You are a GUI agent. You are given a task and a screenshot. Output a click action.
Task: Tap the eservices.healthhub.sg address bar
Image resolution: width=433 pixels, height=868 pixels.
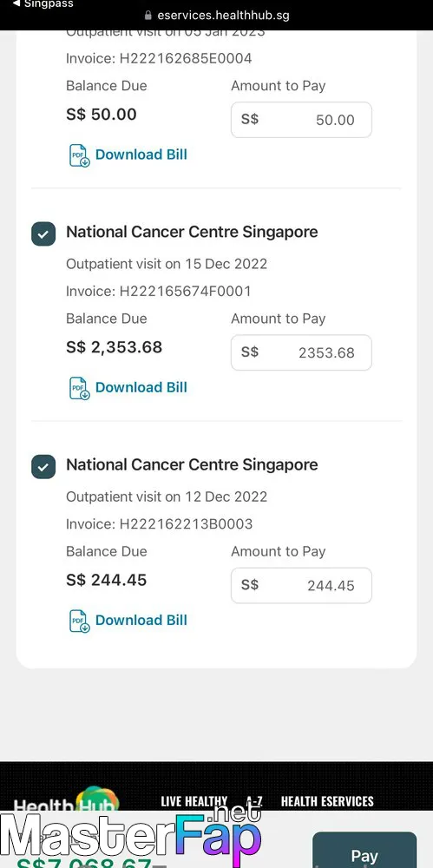[x=217, y=16]
